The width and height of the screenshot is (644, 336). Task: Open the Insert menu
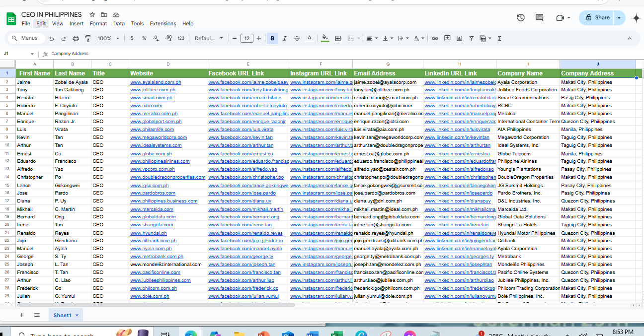tap(77, 23)
